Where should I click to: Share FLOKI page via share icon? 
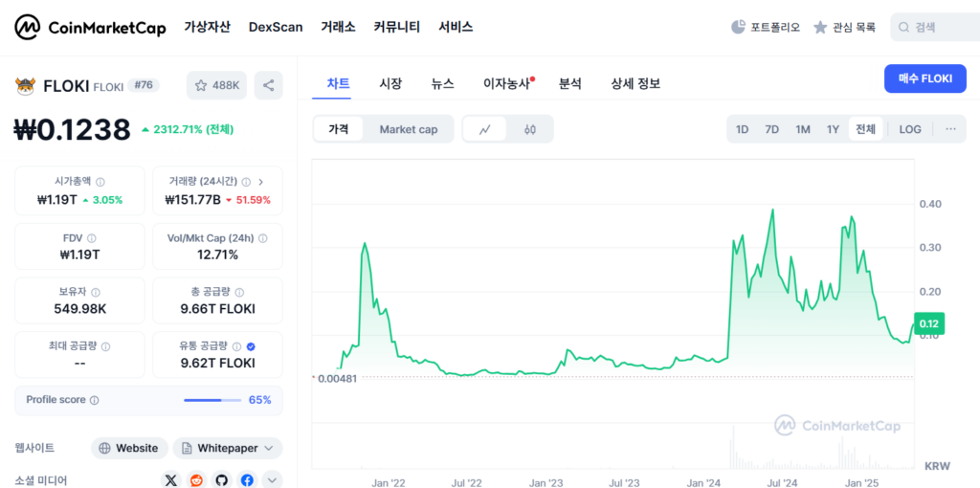[x=268, y=85]
